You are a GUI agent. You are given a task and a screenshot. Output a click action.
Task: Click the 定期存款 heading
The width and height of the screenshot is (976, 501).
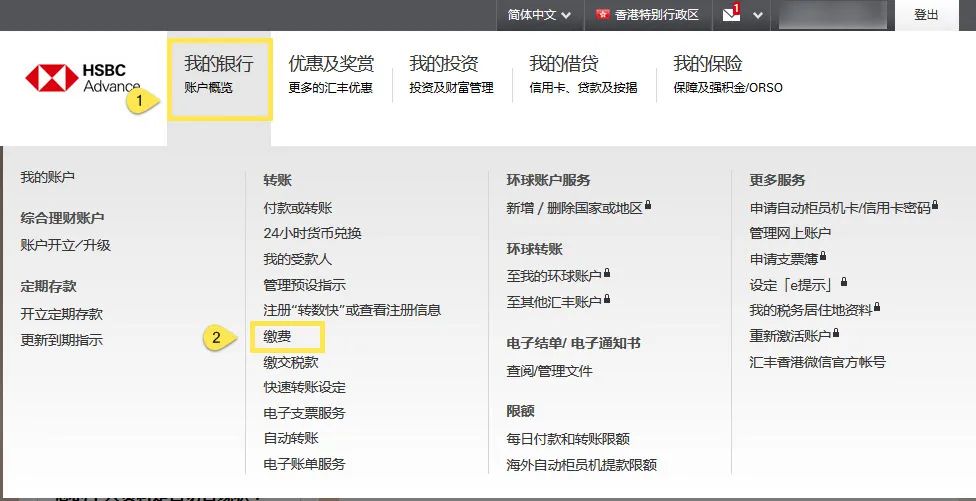[x=48, y=286]
